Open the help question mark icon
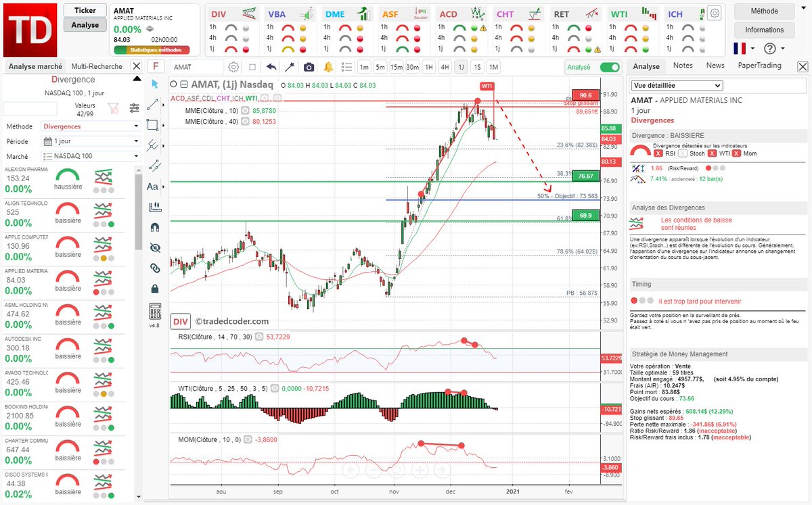The width and height of the screenshot is (812, 505). (x=769, y=49)
